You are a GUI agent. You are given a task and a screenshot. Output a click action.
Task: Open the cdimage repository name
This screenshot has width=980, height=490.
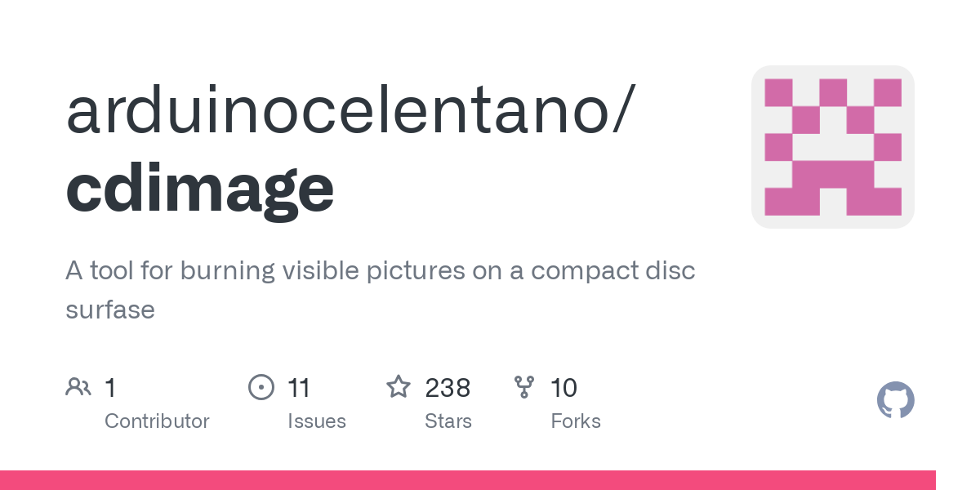(200, 188)
